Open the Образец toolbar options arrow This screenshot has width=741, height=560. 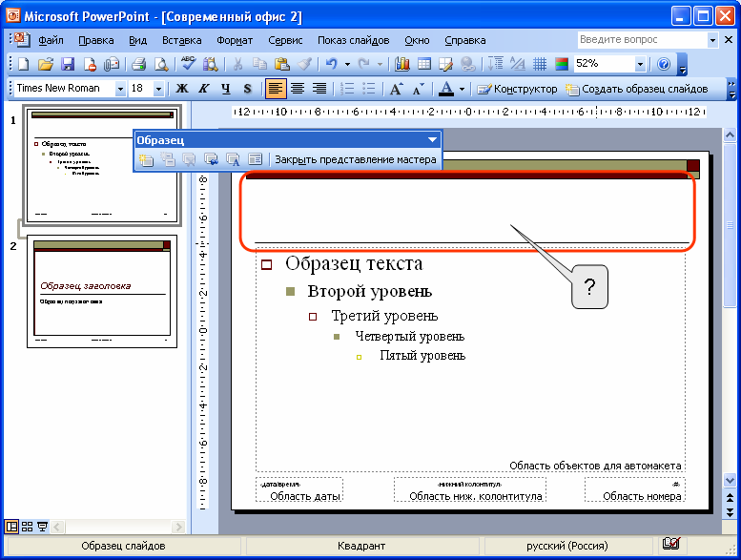tap(432, 140)
